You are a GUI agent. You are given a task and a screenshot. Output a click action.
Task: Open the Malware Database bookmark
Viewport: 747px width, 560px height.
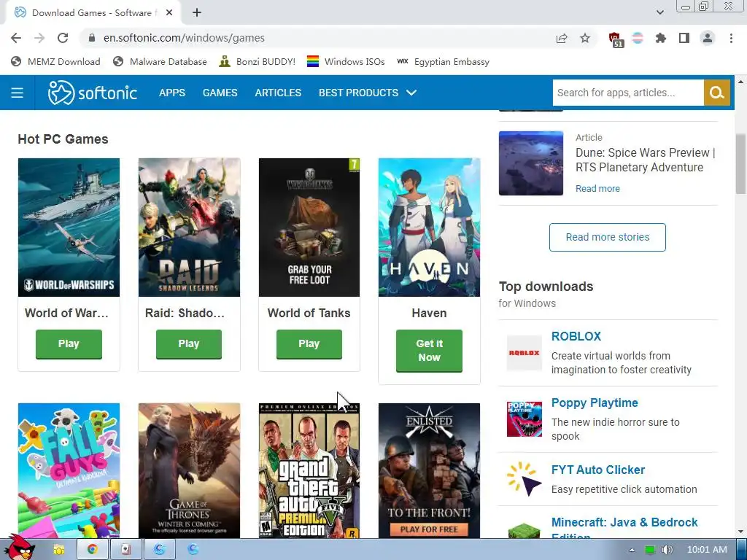160,62
